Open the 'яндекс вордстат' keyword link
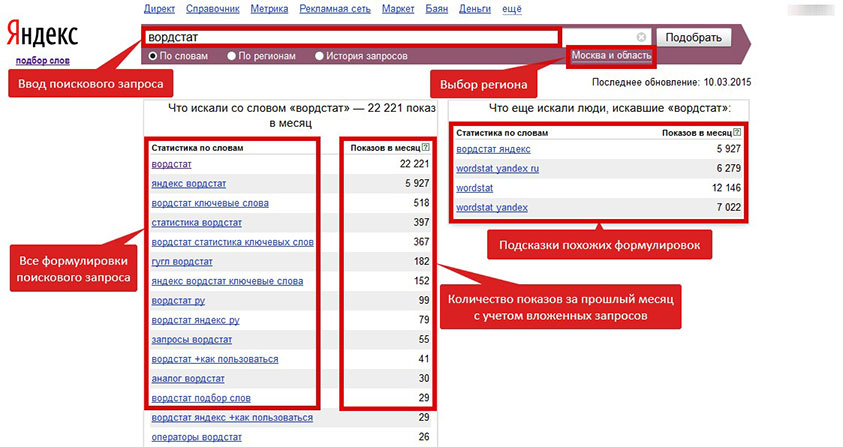The image size is (843, 447). [195, 183]
